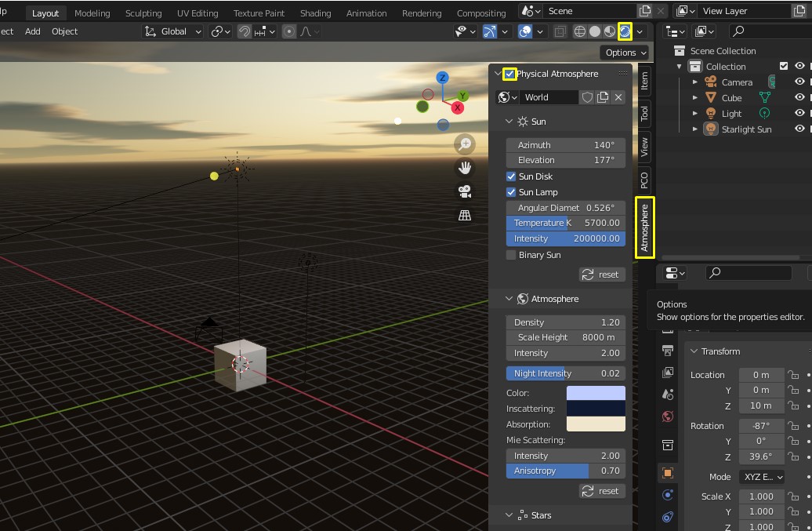
Task: Enable the Binary Sun checkbox
Action: pos(511,255)
